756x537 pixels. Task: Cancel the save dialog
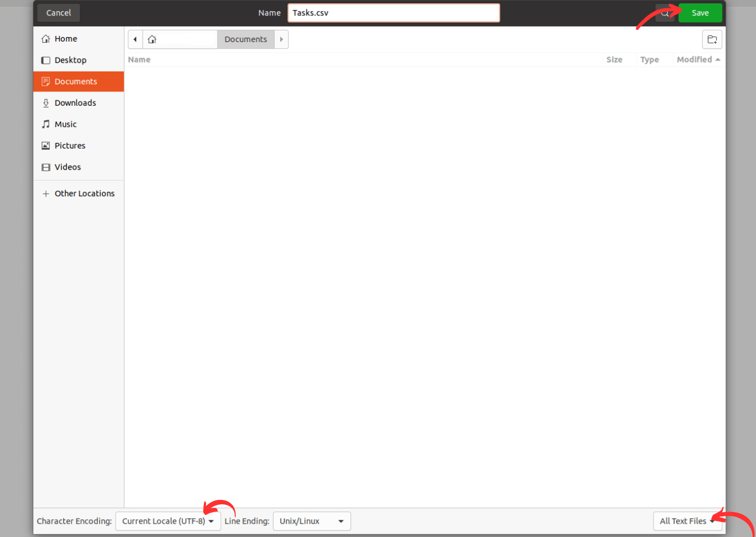click(58, 12)
